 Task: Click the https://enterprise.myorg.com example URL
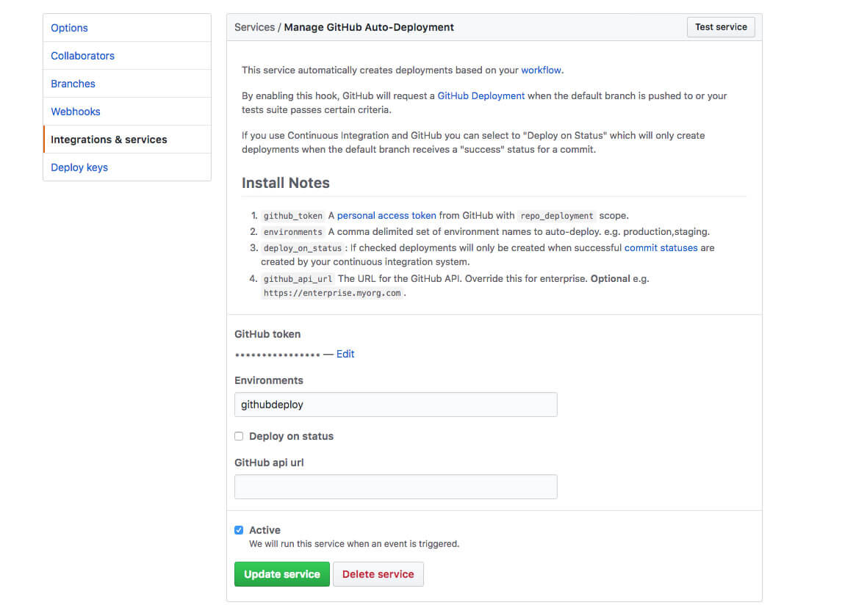pyautogui.click(x=332, y=294)
